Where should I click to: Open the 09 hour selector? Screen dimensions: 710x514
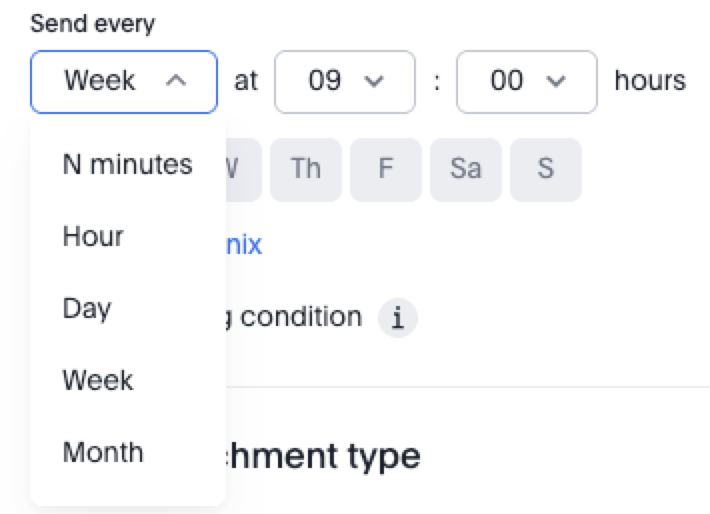point(345,81)
